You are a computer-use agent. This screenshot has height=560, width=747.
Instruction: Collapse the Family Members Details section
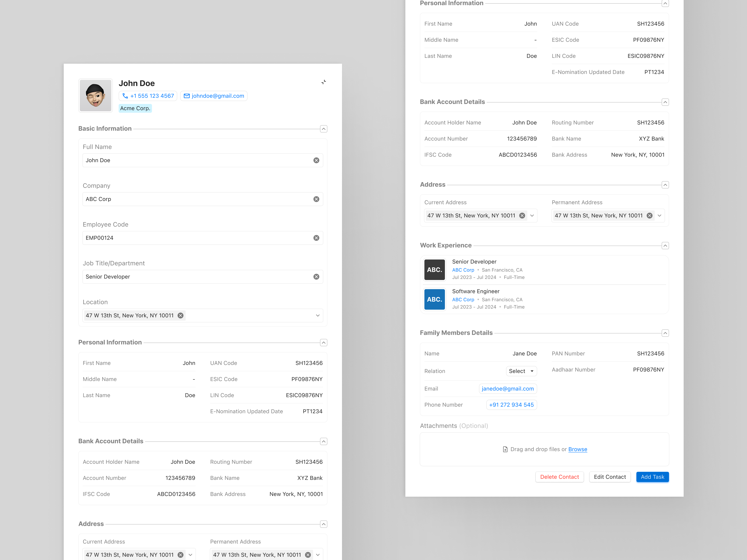[x=665, y=333]
